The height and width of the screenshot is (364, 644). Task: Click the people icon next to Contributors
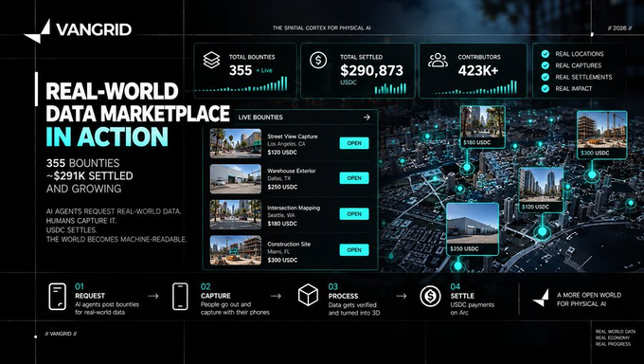[438, 60]
